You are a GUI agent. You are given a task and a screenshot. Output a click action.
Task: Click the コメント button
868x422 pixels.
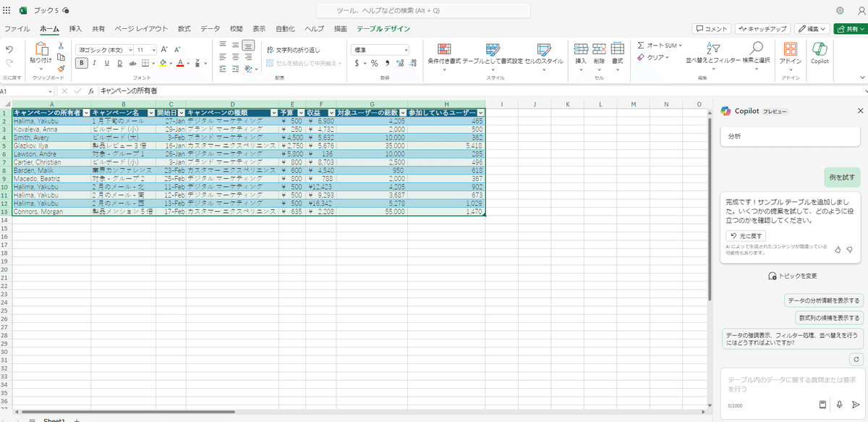[x=711, y=29]
